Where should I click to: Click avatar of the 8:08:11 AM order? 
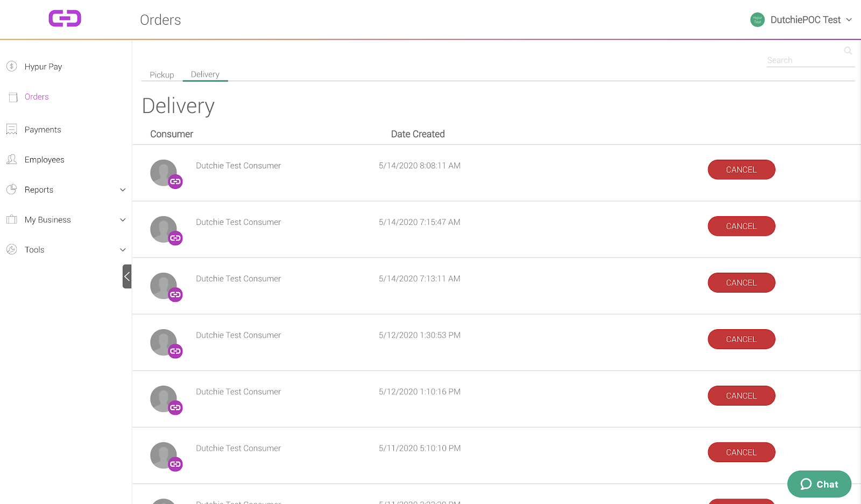[x=164, y=173]
